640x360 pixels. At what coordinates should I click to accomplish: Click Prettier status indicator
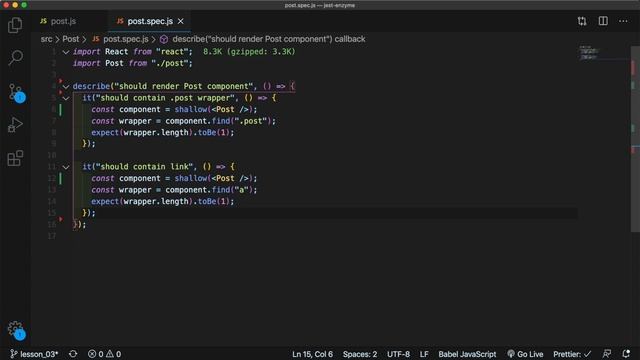571,354
